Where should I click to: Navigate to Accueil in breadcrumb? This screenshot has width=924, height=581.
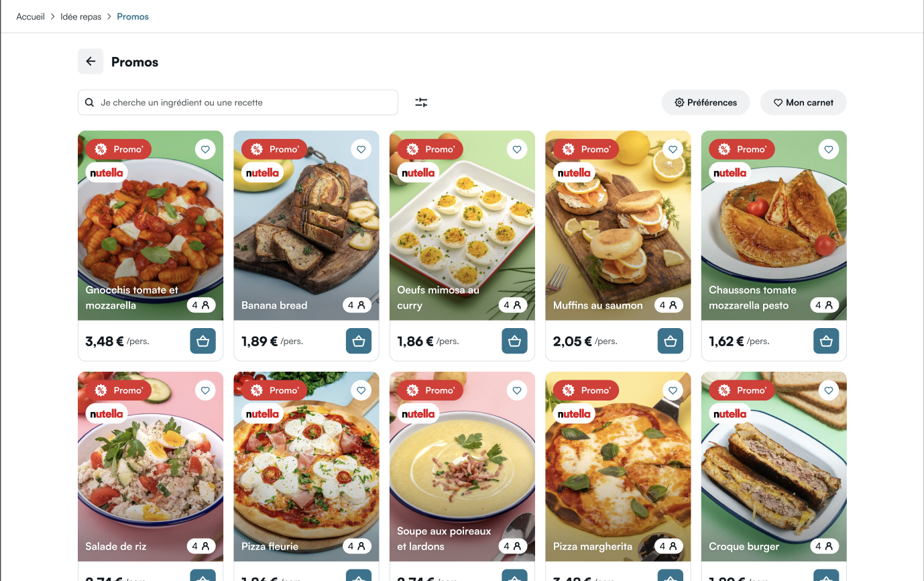point(30,17)
